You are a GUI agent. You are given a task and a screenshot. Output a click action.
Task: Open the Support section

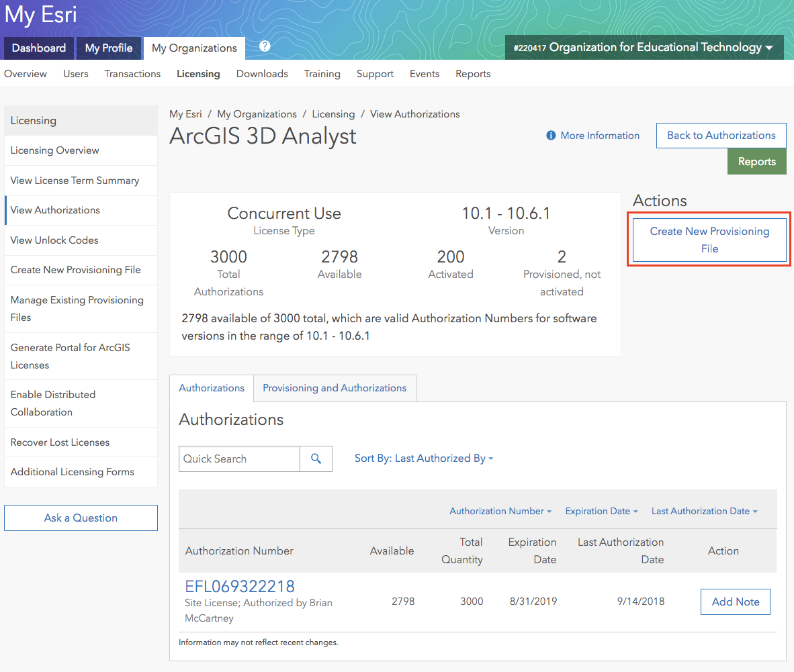[376, 74]
